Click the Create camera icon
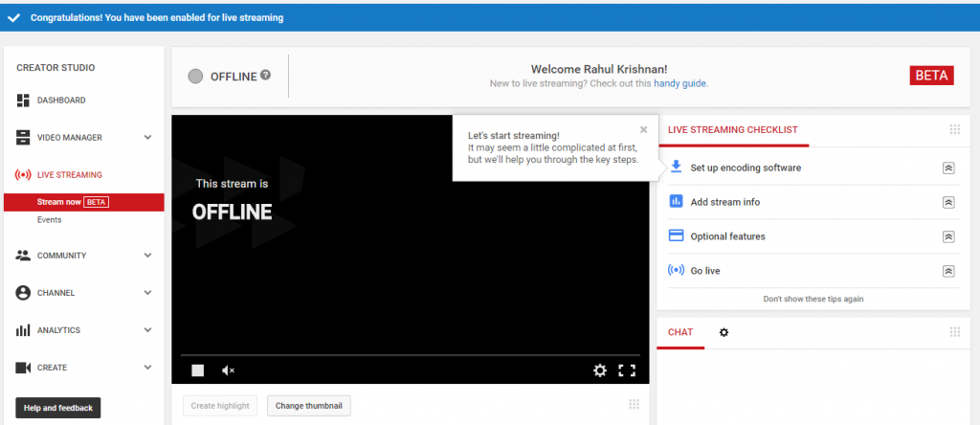Image resolution: width=980 pixels, height=425 pixels. click(23, 368)
